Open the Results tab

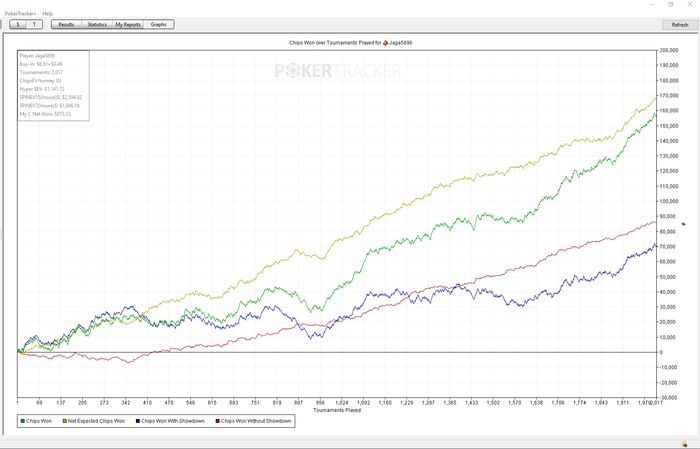[x=67, y=25]
